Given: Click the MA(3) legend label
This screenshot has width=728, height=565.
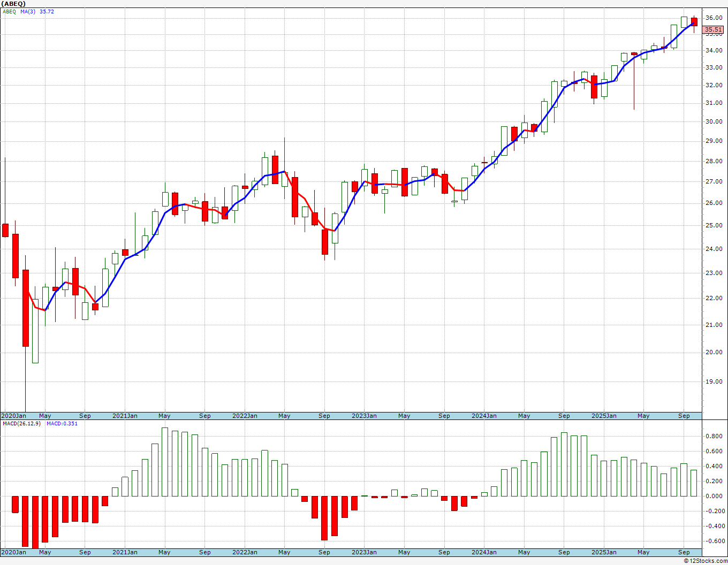Looking at the screenshot, I should [x=28, y=11].
